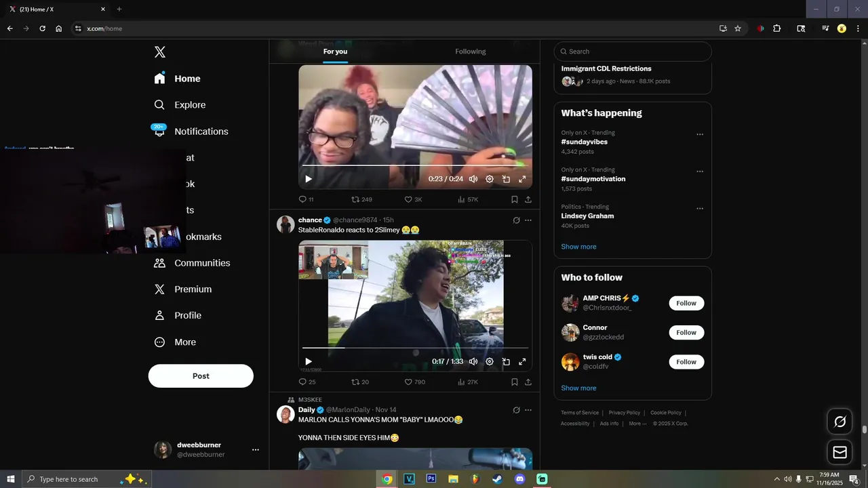Image resolution: width=868 pixels, height=488 pixels.
Task: Click into the Search field
Action: pos(633,52)
